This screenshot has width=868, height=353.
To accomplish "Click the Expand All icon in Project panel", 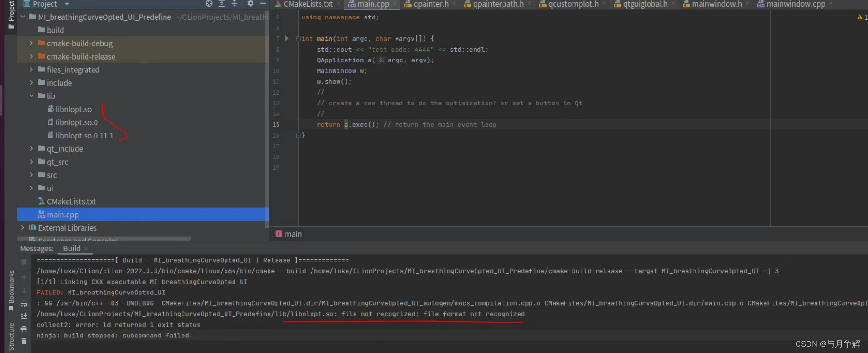I will [x=221, y=4].
